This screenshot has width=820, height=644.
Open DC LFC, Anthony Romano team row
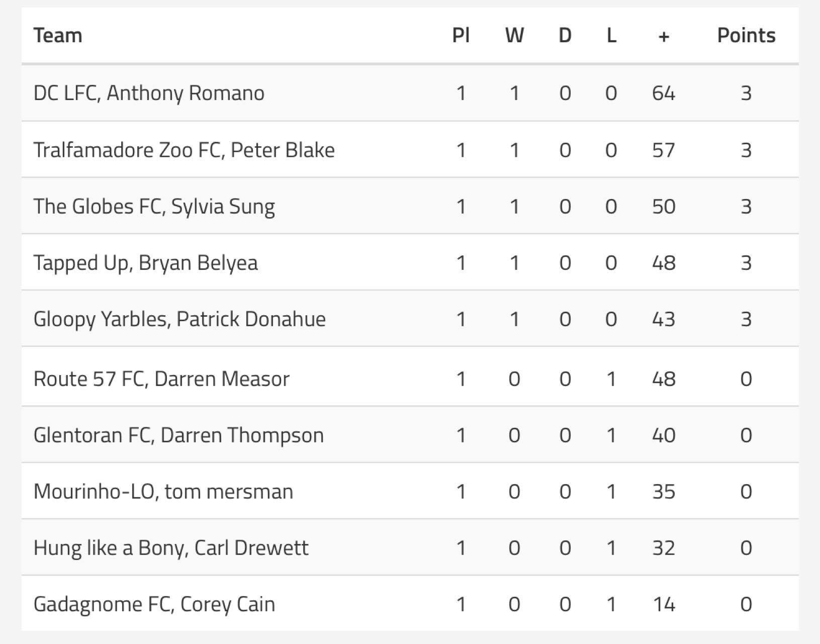(x=410, y=93)
